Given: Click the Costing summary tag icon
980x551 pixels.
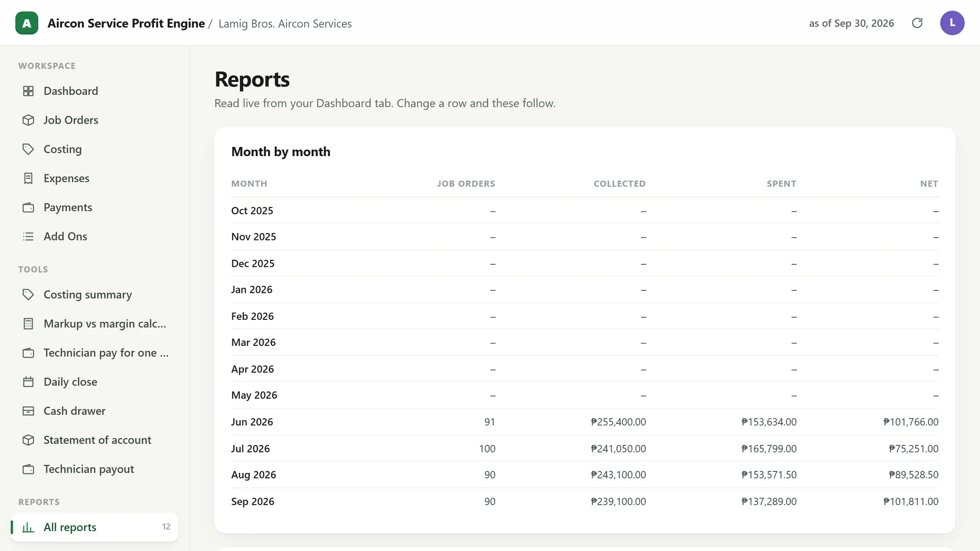Looking at the screenshot, I should [29, 294].
